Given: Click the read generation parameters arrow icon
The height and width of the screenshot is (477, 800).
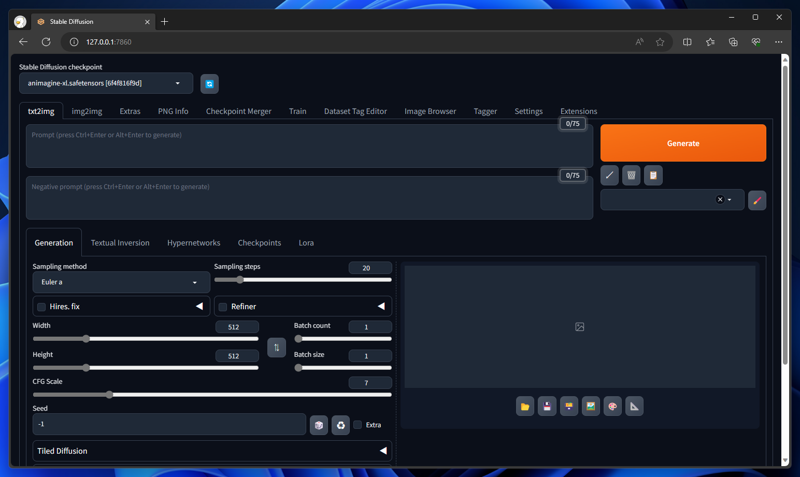Looking at the screenshot, I should (x=609, y=175).
